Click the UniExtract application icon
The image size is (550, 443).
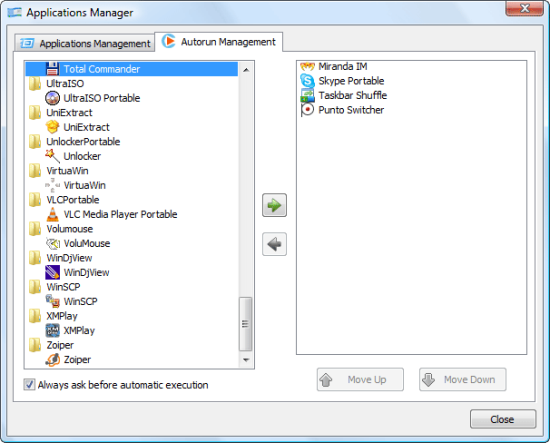coord(52,127)
